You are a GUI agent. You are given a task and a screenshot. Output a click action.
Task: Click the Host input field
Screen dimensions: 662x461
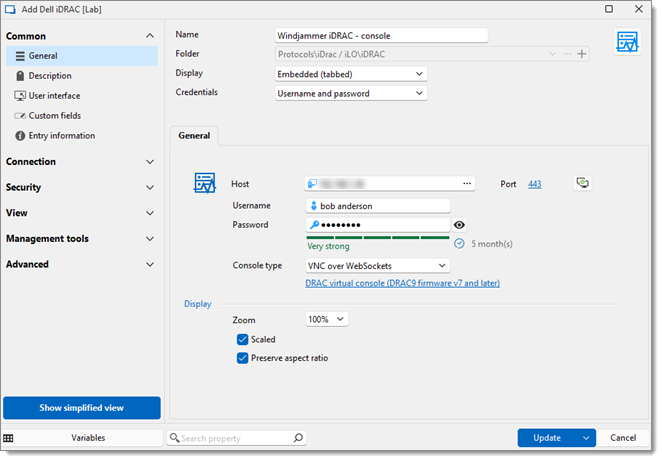click(x=390, y=184)
